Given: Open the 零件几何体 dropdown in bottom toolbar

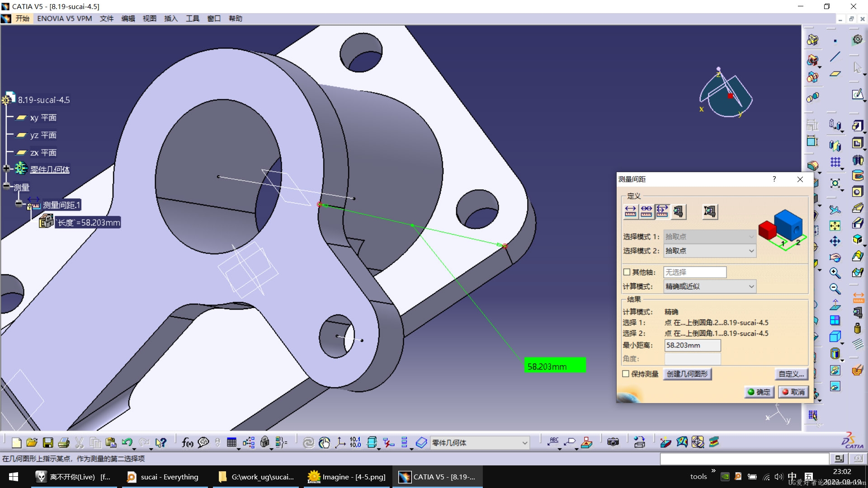Looking at the screenshot, I should coord(480,443).
